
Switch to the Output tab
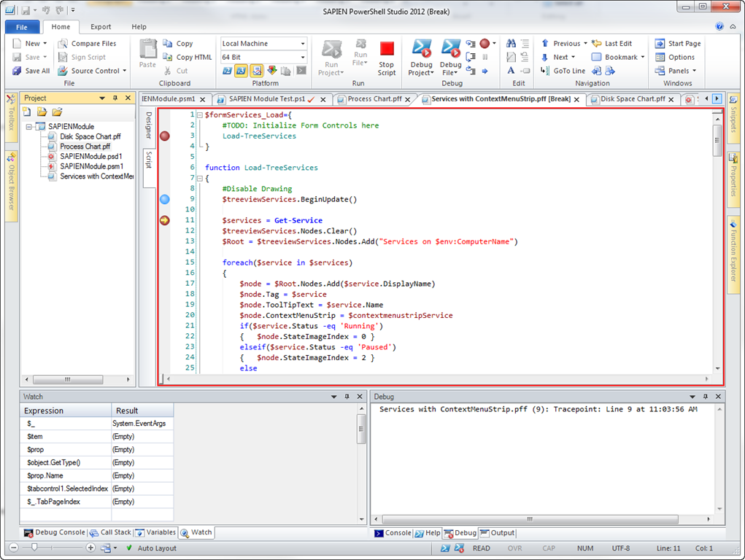(x=498, y=533)
